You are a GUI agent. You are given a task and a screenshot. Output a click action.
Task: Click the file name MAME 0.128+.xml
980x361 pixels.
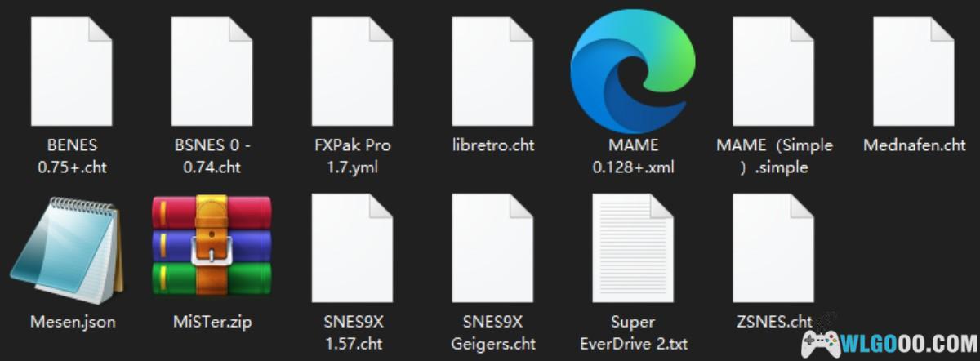coord(633,157)
